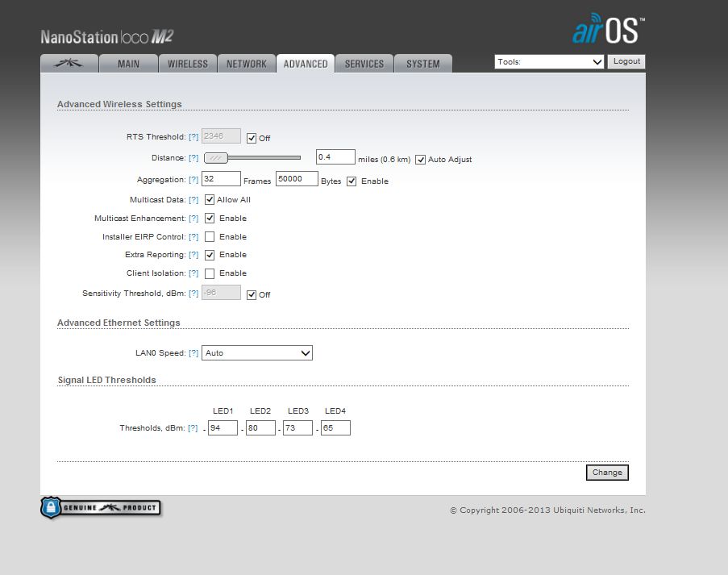This screenshot has height=575, width=728.
Task: Open help for LED Thresholds
Action: (193, 427)
